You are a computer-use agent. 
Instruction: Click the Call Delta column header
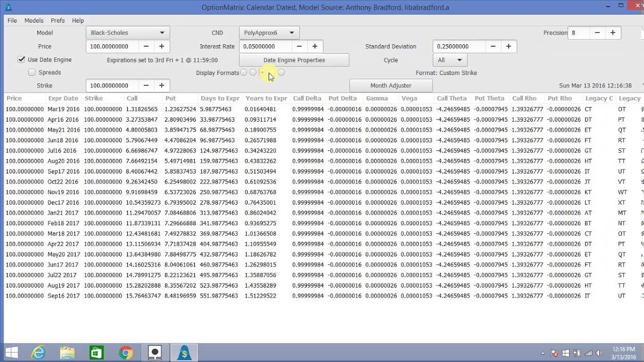(x=307, y=99)
